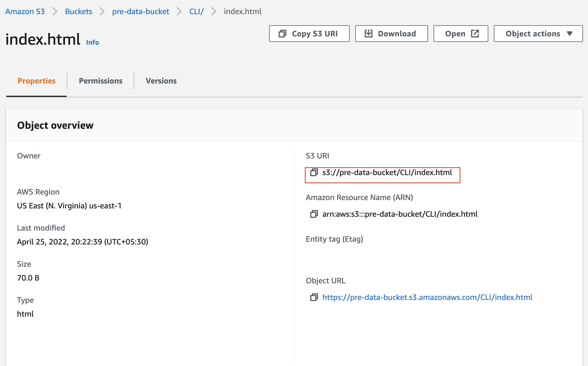Expand the breadcrumb chevron after Buckets
The width and height of the screenshot is (588, 366).
(102, 11)
